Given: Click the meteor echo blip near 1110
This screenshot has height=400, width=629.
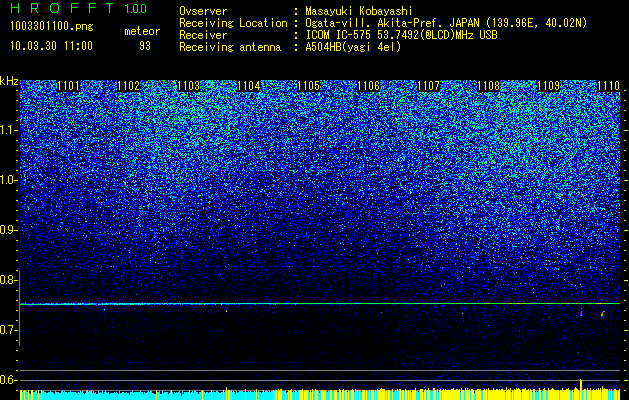Looking at the screenshot, I should click(x=603, y=314).
